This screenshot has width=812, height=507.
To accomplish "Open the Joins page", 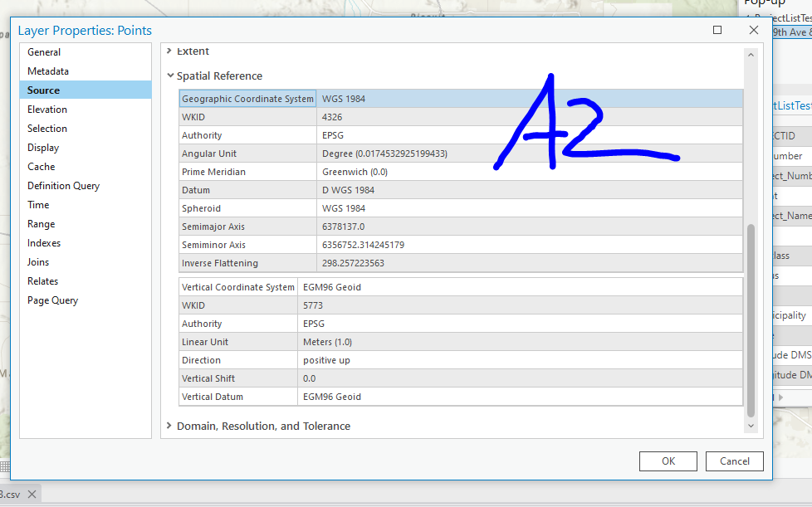I will 86,262.
